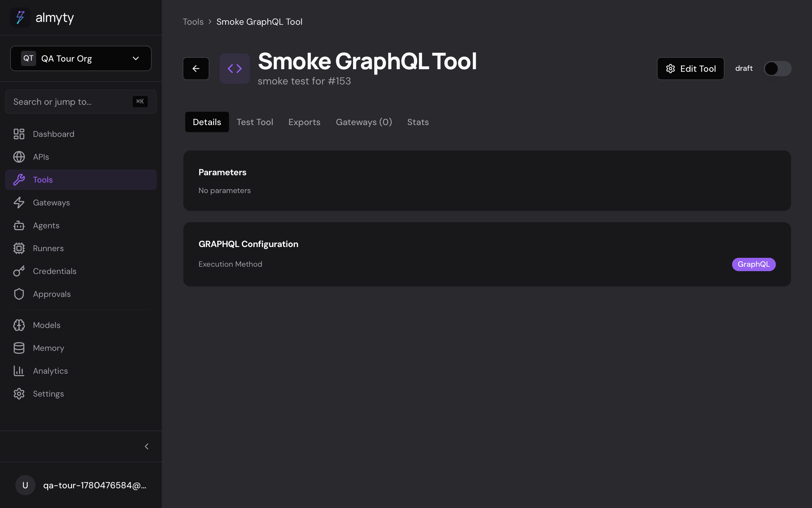The width and height of the screenshot is (812, 508).
Task: Toggle the draft status switch
Action: click(x=777, y=69)
